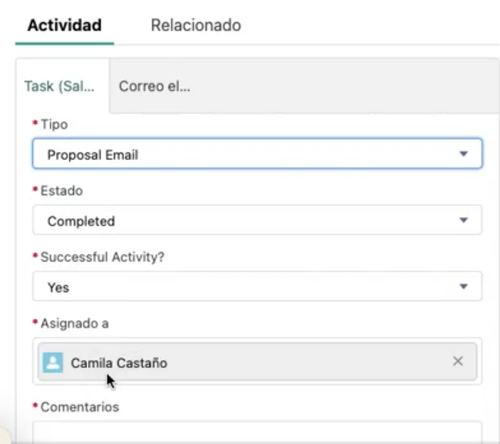Image resolution: width=500 pixels, height=444 pixels.
Task: Click the Tipo dropdown arrow
Action: pos(463,154)
